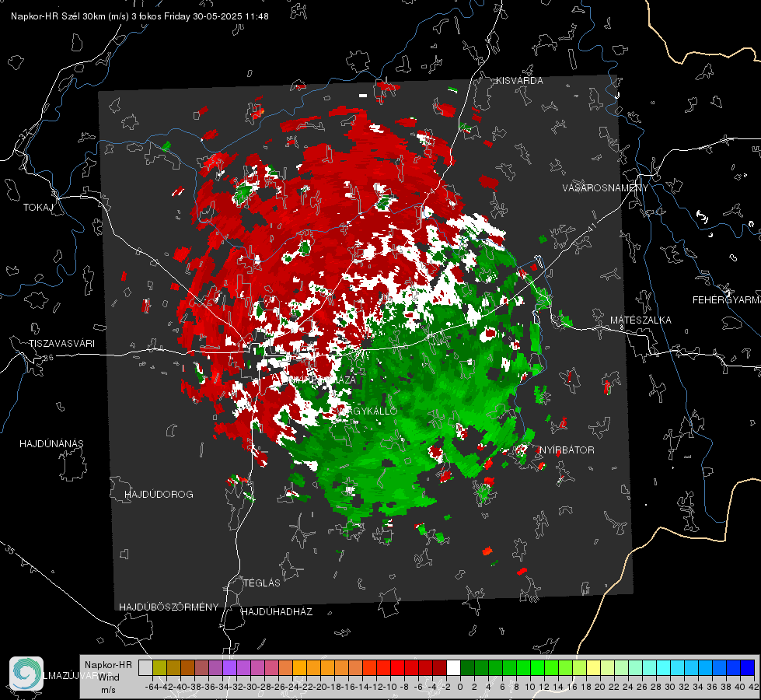Pick the olive swatch between -64 and -42
Image resolution: width=761 pixels, height=700 pixels.
pos(159,667)
